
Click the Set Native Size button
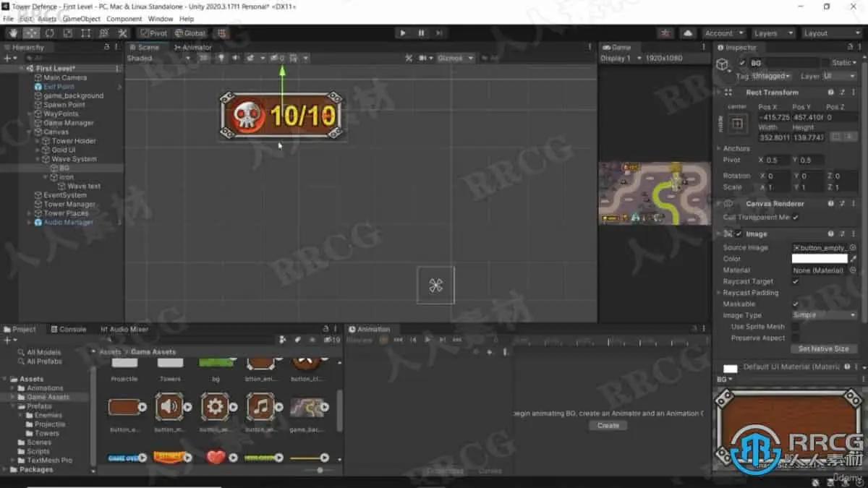coord(824,349)
